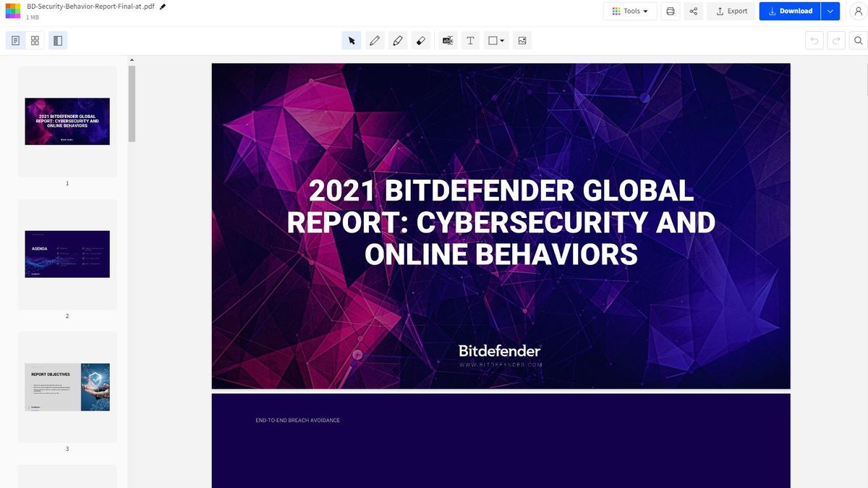Toggle the side panel view

click(57, 40)
